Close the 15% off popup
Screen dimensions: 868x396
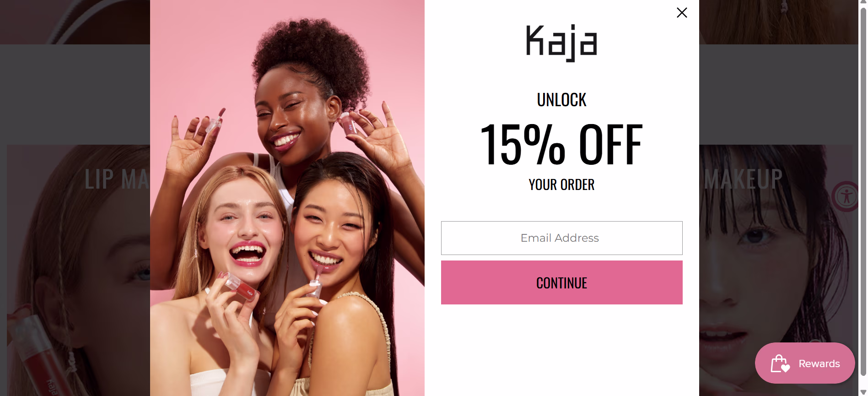(x=682, y=13)
